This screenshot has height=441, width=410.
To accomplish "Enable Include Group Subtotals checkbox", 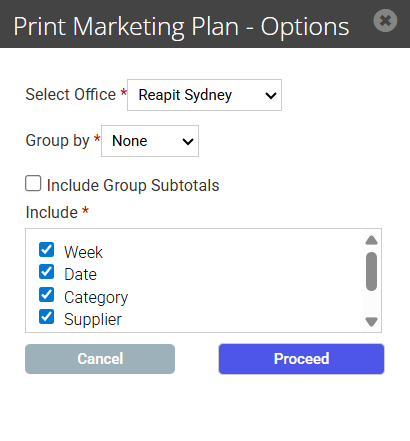I will coord(33,183).
